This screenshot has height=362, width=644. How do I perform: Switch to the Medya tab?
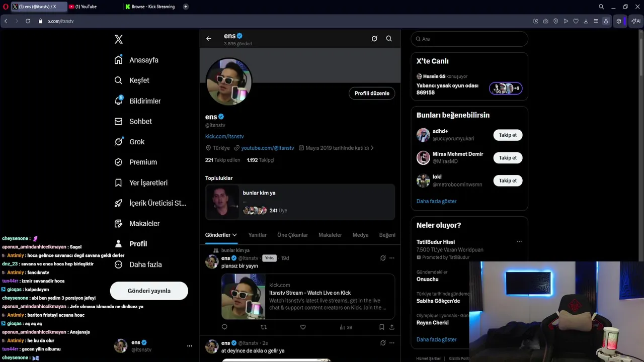pyautogui.click(x=360, y=235)
